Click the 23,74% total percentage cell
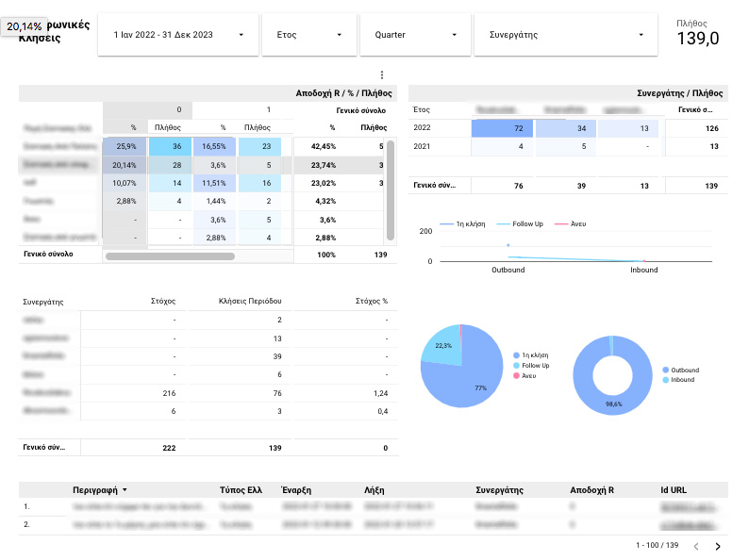 coord(324,165)
